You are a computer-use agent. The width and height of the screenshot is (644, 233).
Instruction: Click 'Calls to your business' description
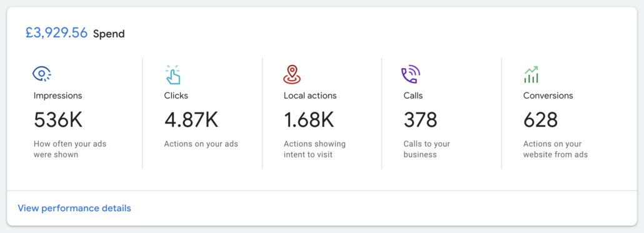(x=427, y=149)
